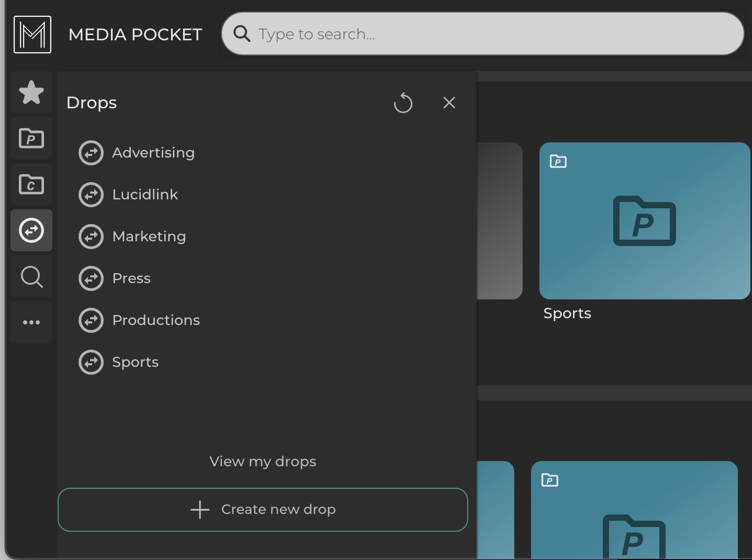This screenshot has width=752, height=560.
Task: Click the Media Pocket logo
Action: pos(32,35)
